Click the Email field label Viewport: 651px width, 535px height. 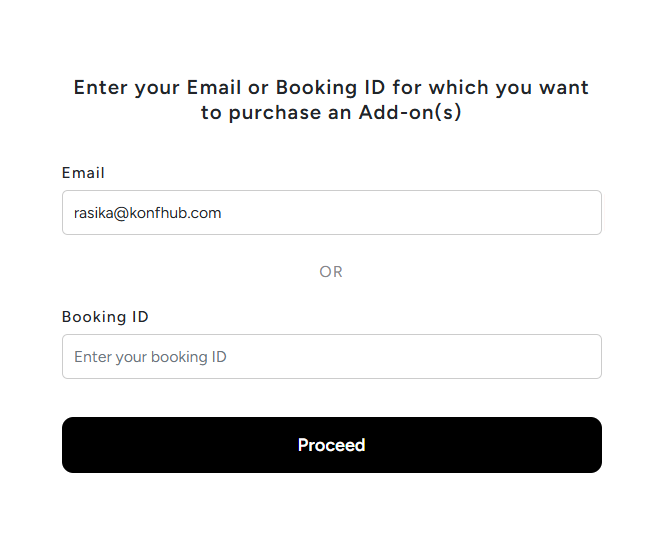coord(83,173)
